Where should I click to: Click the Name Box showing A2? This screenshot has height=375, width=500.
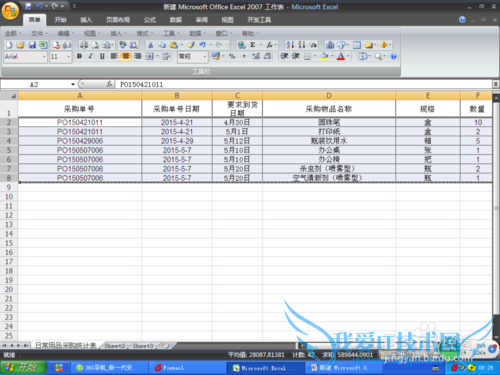[35, 84]
